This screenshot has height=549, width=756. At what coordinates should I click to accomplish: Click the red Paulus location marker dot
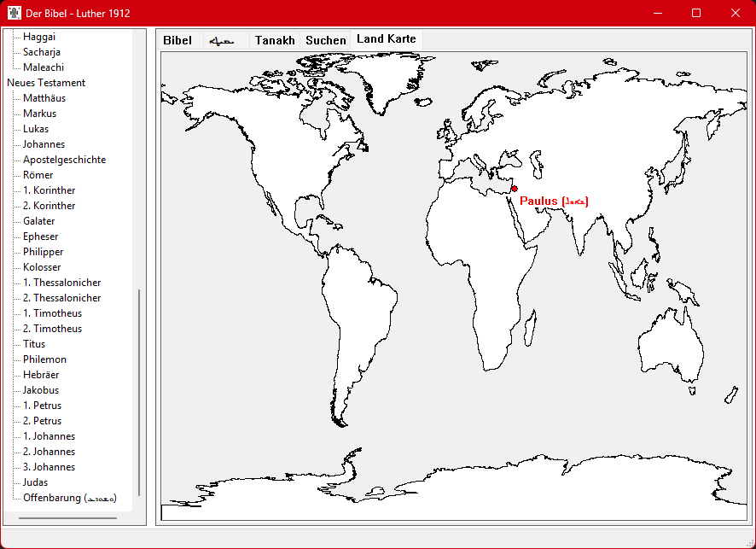(514, 189)
